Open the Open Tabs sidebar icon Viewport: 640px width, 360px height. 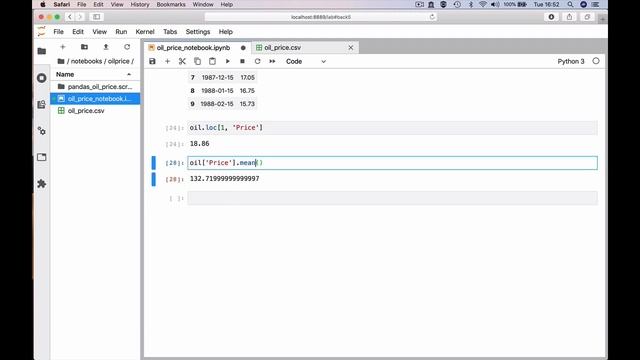42,157
